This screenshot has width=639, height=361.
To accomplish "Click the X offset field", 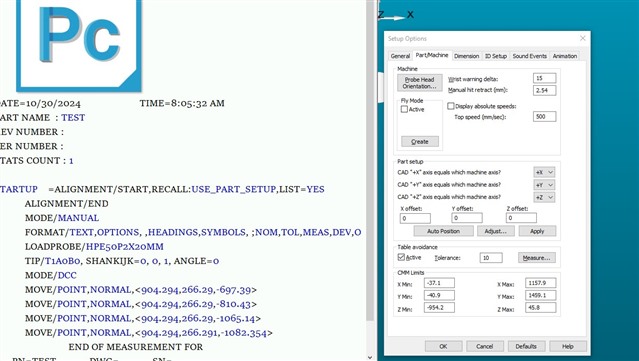I will 415,218.
